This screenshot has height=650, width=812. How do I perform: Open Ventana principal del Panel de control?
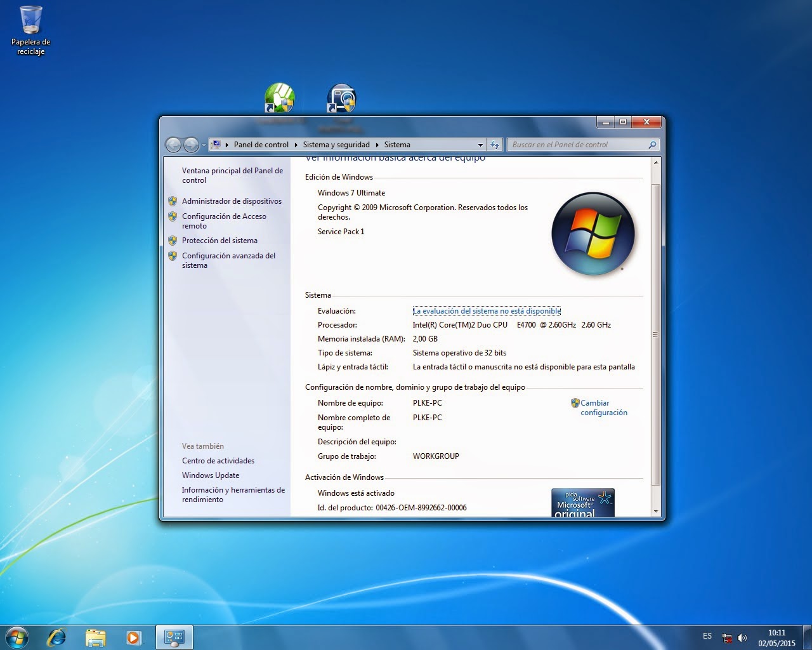(232, 175)
